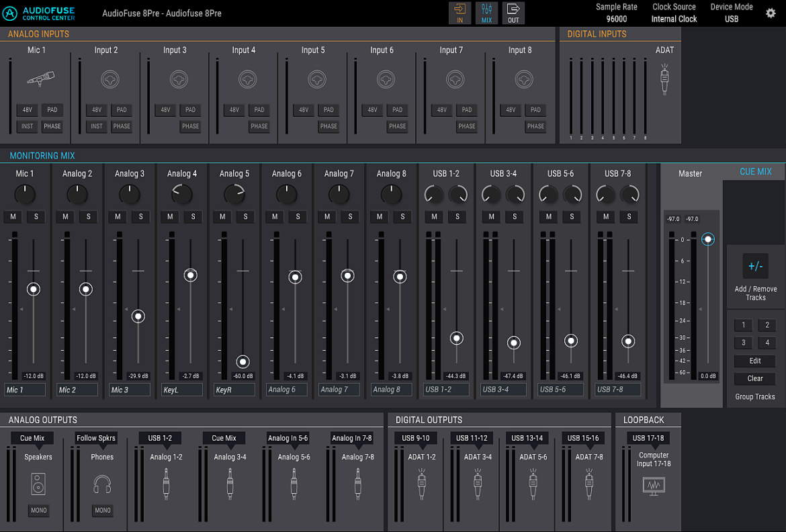The image size is (786, 532).
Task: Edit the KeyL channel name field
Action: point(182,390)
